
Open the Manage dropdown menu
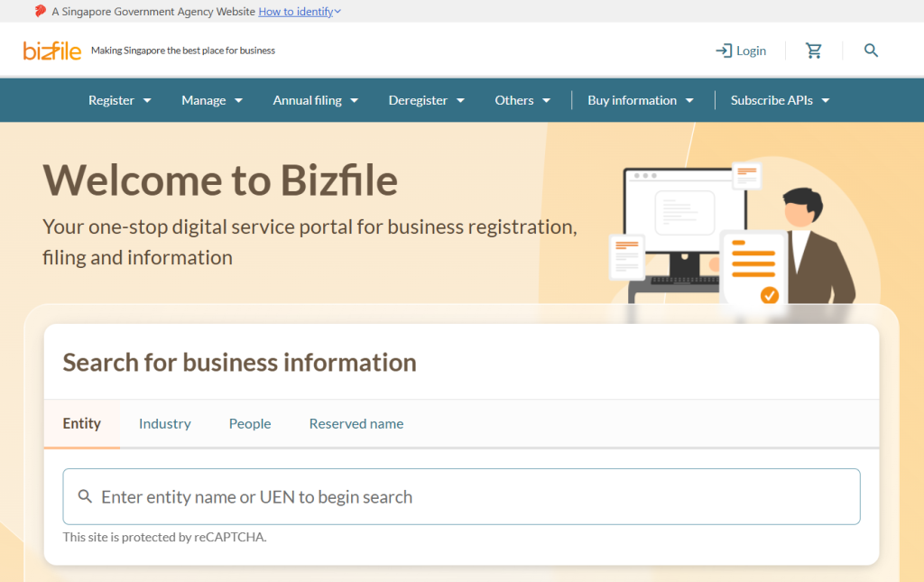(212, 100)
